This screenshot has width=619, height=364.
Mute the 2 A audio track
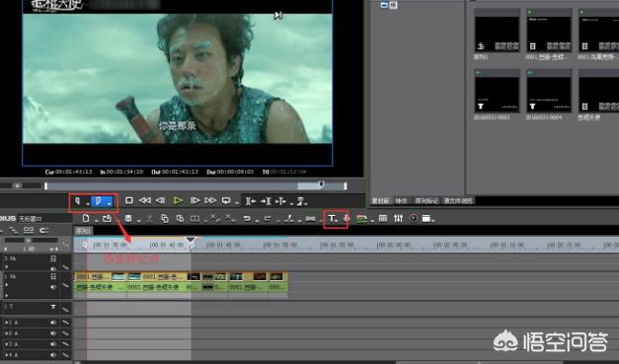53,333
